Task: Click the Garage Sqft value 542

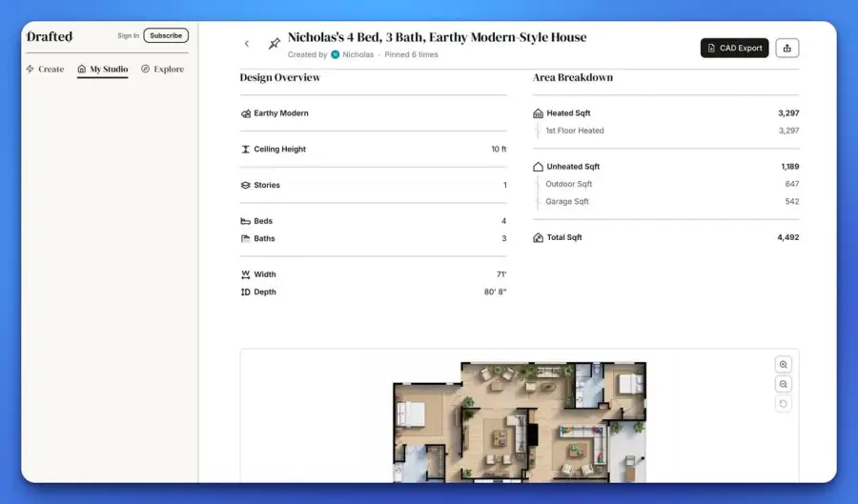Action: click(792, 202)
